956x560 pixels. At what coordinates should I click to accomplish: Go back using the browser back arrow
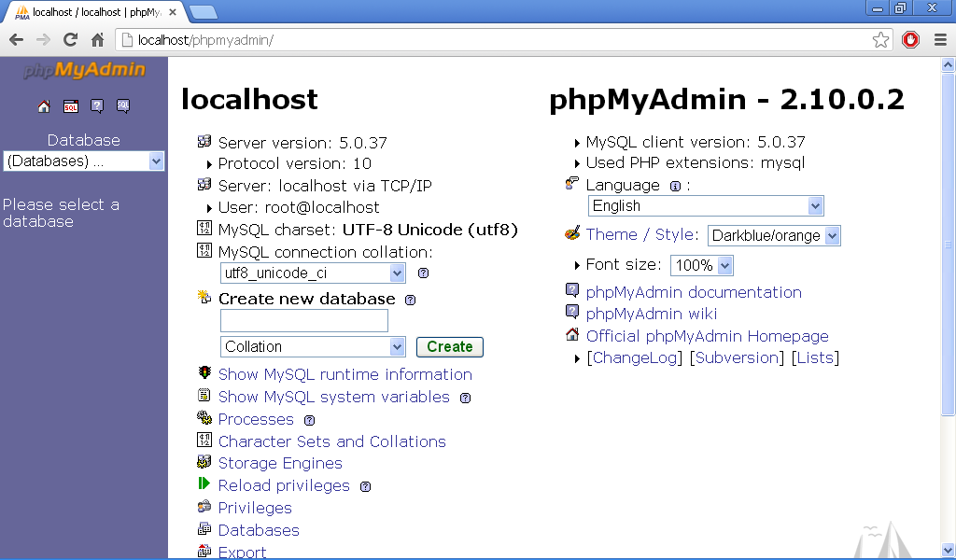coord(17,40)
